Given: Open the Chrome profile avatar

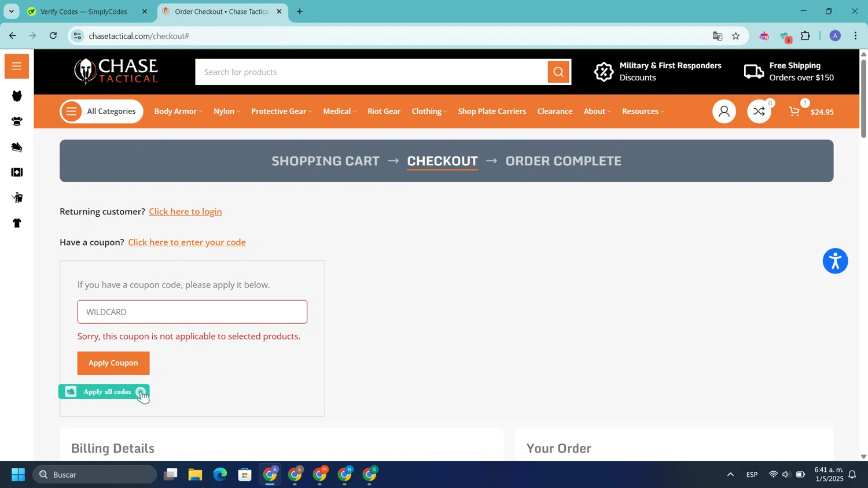Looking at the screenshot, I should pos(835,36).
